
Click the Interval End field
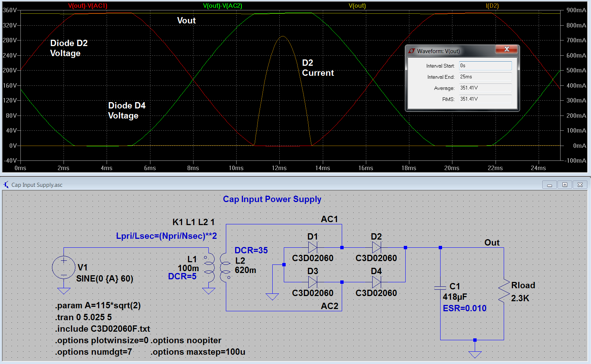(x=485, y=77)
